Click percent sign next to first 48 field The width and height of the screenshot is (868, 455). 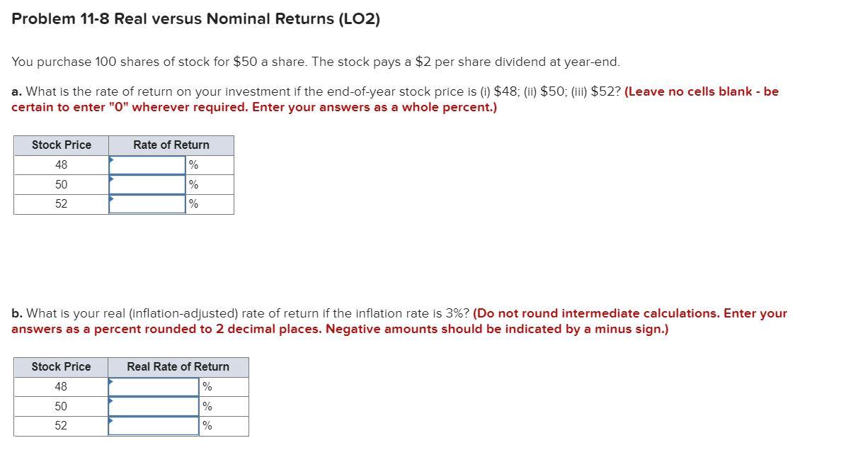coord(194,165)
